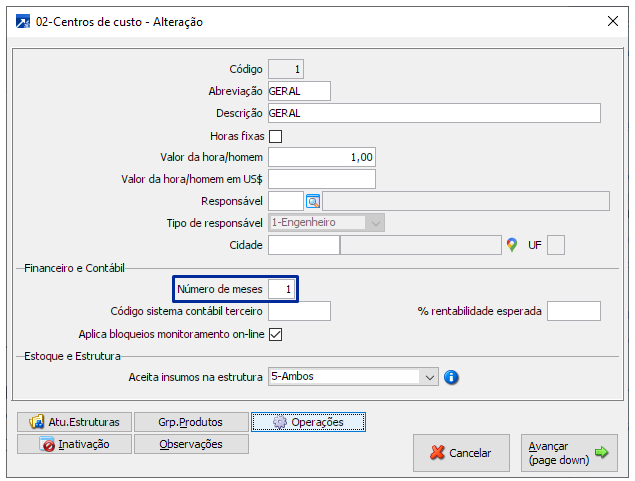Click the Financeiro e Contábil section label
This screenshot has height=481, width=635.
(74, 268)
